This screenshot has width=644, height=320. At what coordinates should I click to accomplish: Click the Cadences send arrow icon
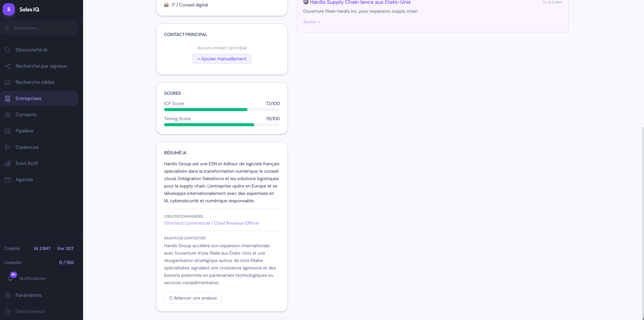click(8, 147)
